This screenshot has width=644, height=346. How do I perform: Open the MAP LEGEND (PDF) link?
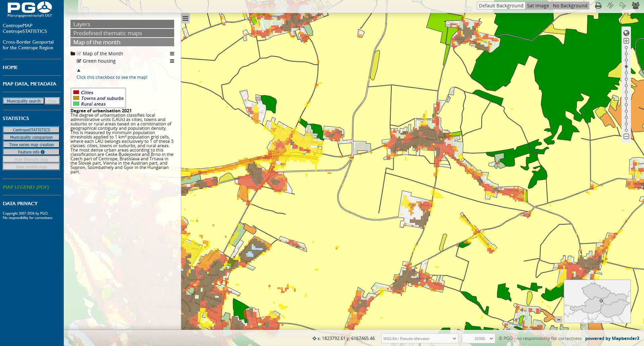(26, 187)
